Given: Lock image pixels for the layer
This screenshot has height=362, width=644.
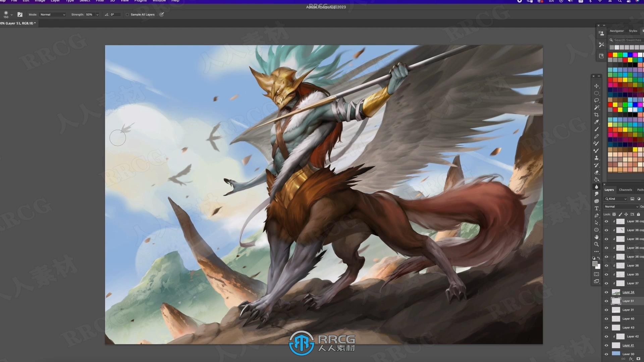Looking at the screenshot, I should [x=620, y=215].
